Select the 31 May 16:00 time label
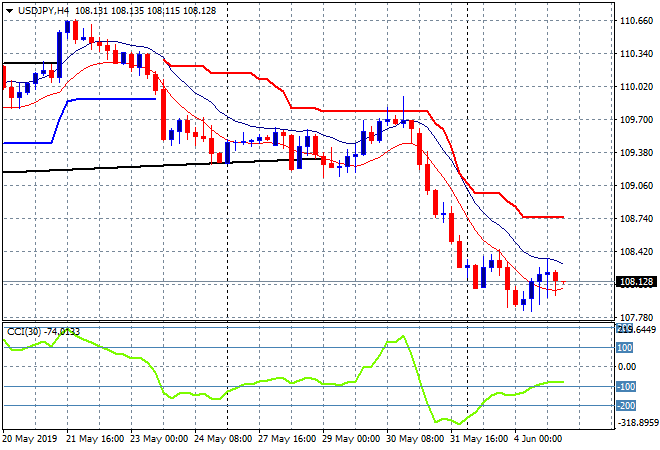The image size is (660, 450). [479, 439]
